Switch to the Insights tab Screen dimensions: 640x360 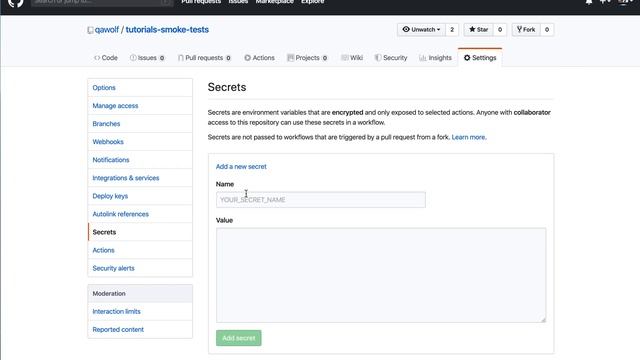coord(435,58)
